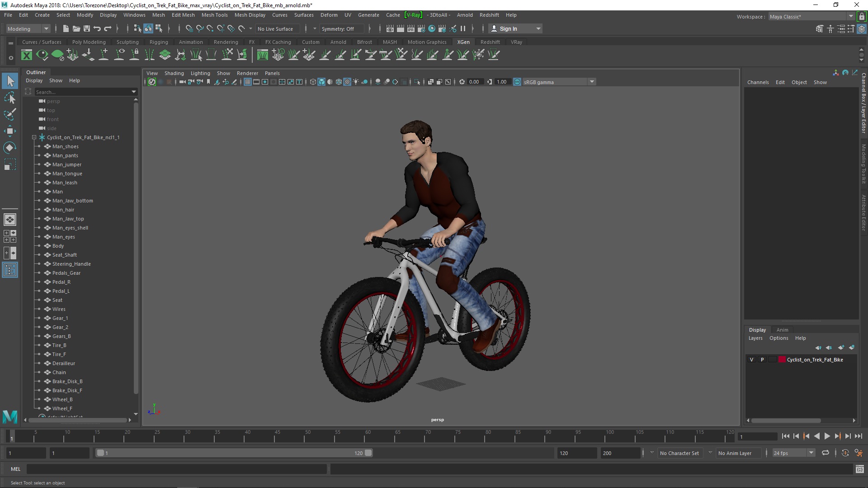Click the Auto keyframe toggle icon

[x=845, y=453]
